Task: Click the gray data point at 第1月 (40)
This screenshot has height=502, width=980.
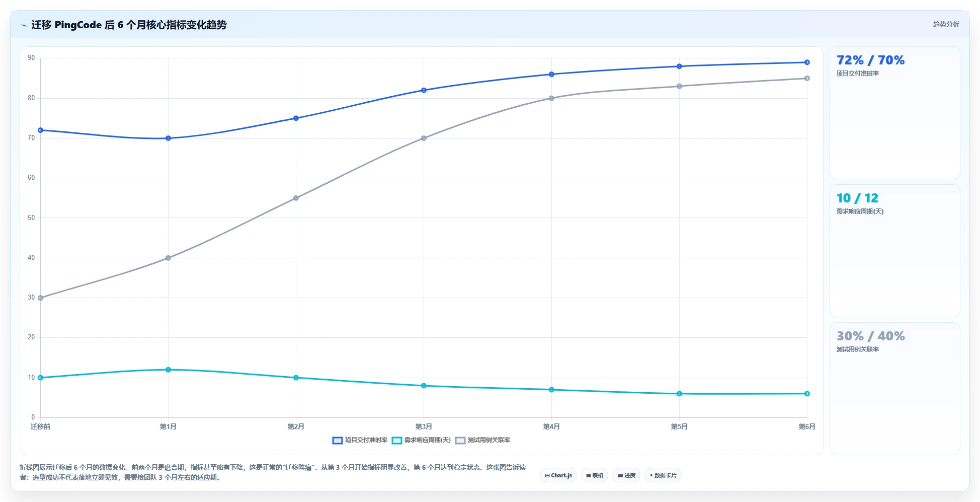Action: (169, 258)
